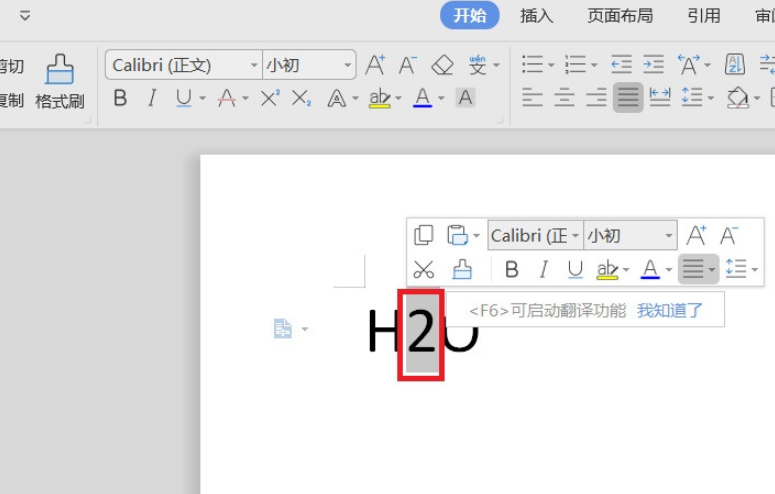775x494 pixels.
Task: Apply font color in ribbon
Action: pyautogui.click(x=423, y=98)
